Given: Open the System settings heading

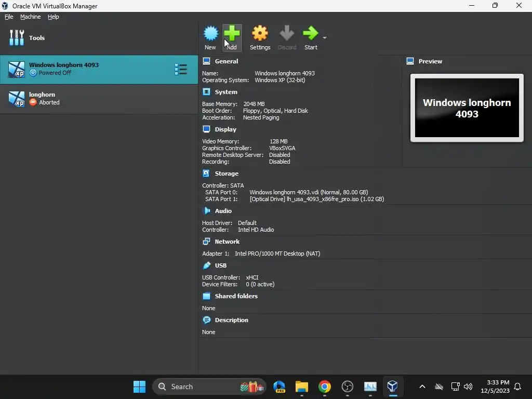Looking at the screenshot, I should pyautogui.click(x=226, y=92).
